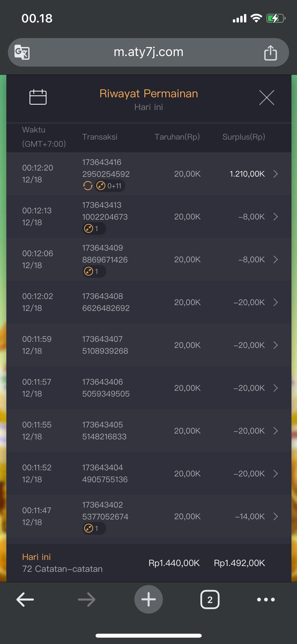The height and width of the screenshot is (644, 297).
Task: Tap the m.aty7j.com address bar
Action: pyautogui.click(x=148, y=52)
